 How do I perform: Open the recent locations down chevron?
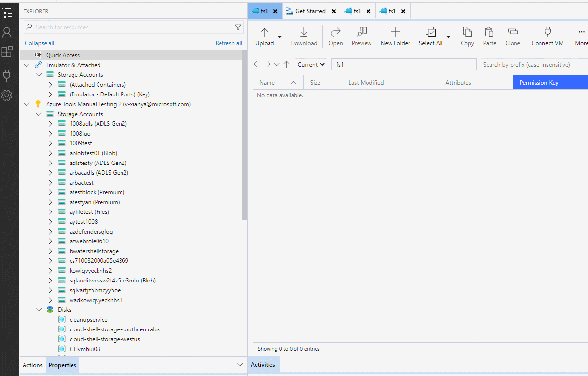277,64
